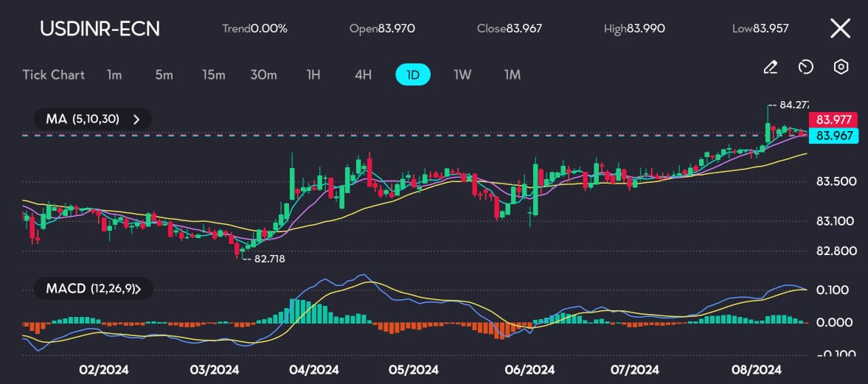Click the 02/2024 date label
Viewport: 868px width, 384px height.
click(104, 369)
